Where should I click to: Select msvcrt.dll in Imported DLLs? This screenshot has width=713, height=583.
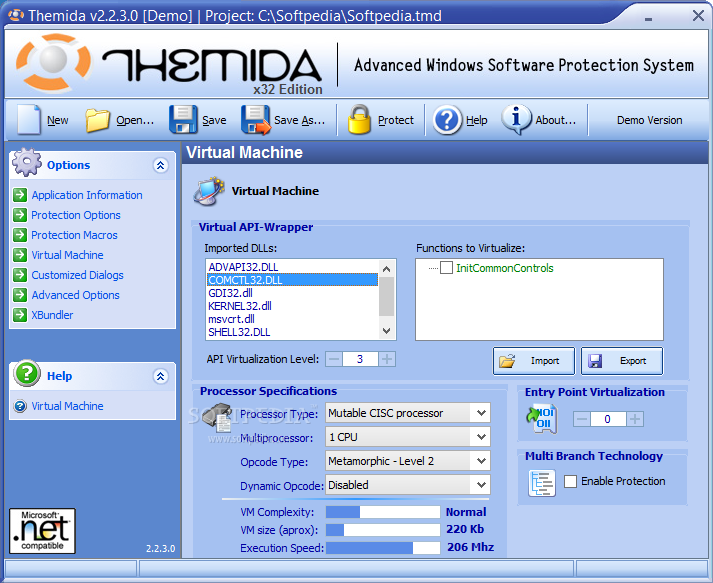tap(292, 319)
